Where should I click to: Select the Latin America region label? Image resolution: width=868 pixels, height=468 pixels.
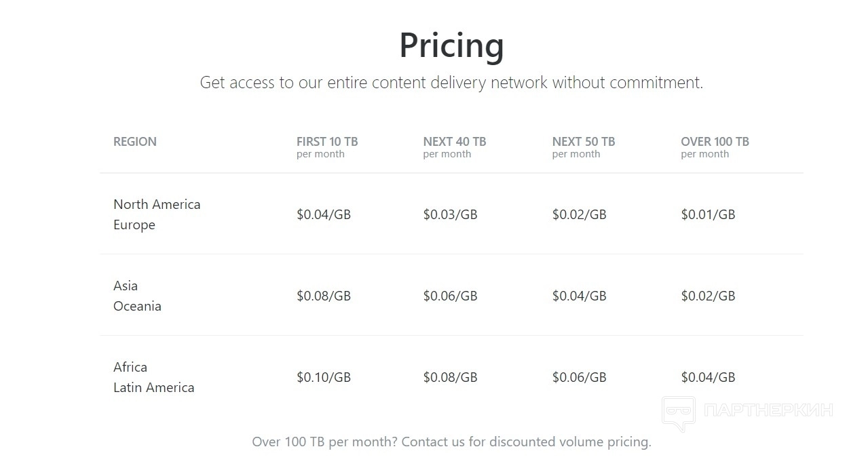point(154,387)
